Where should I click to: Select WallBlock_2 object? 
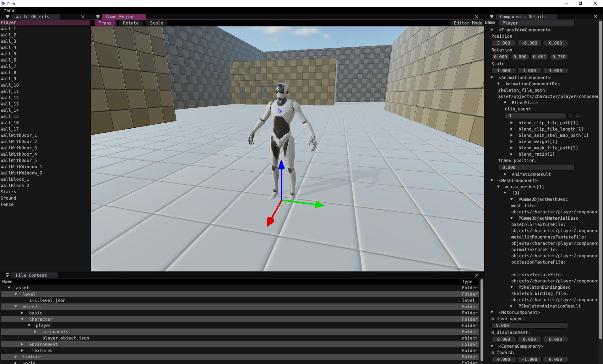[45, 185]
